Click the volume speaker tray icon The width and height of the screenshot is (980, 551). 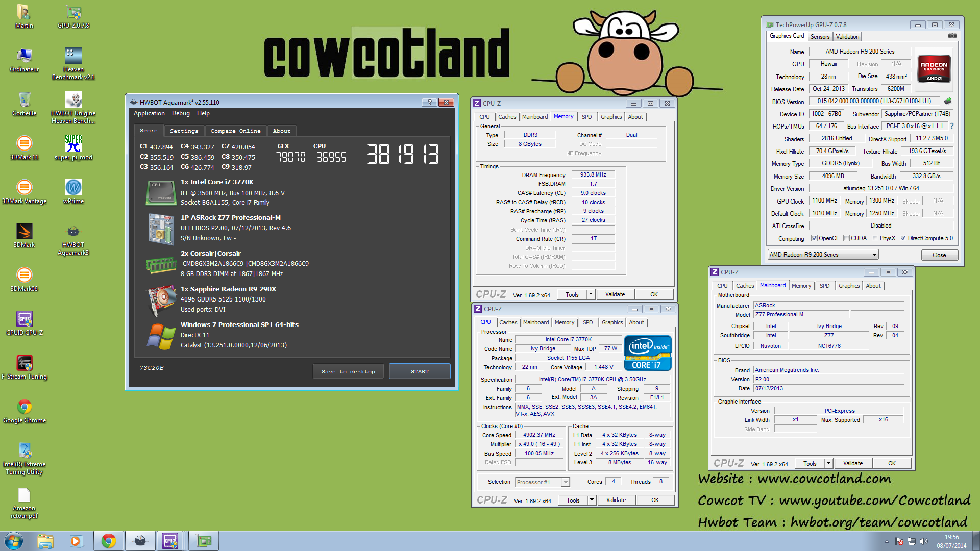[924, 541]
